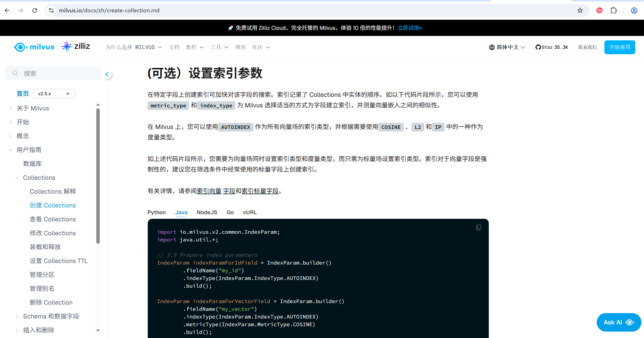
Task: Open the browser profile avatar
Action: coord(634,10)
